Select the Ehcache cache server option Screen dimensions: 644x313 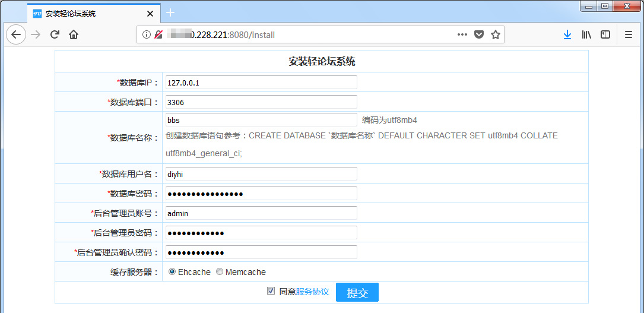click(x=172, y=272)
